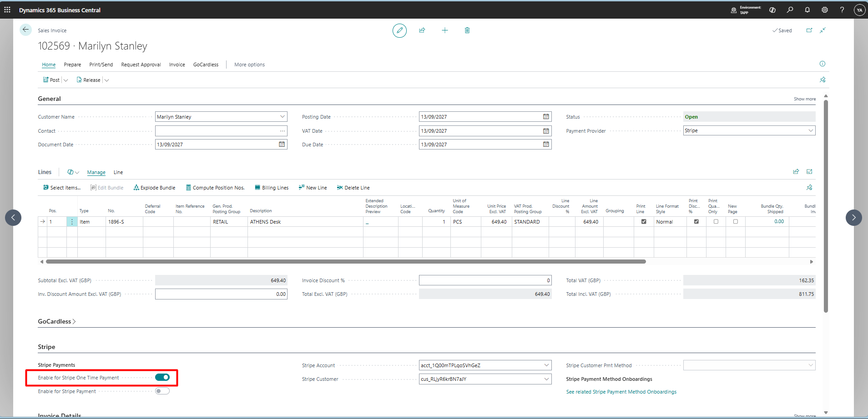This screenshot has height=419, width=868.
Task: Check Print Quantity Only checkbox
Action: [x=716, y=222]
